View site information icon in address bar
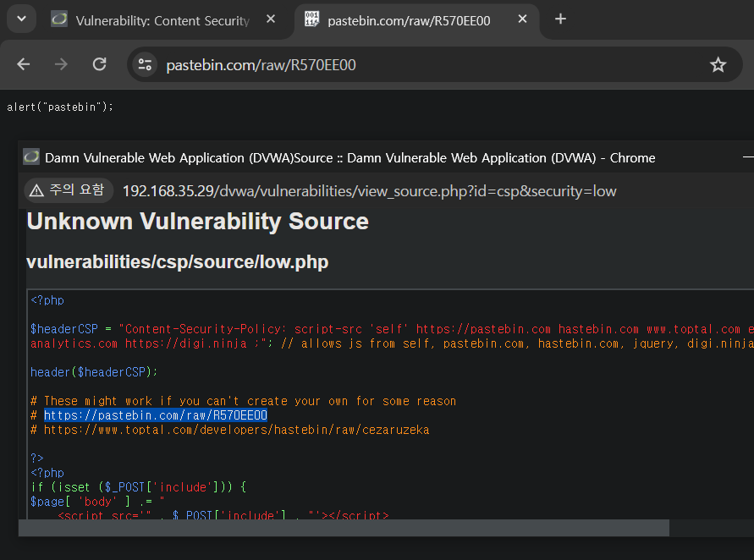This screenshot has height=560, width=754. [145, 64]
